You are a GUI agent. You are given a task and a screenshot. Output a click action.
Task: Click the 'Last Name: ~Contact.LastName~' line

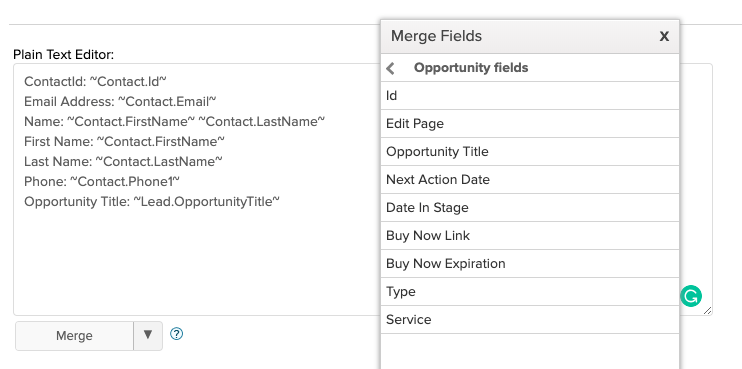[x=124, y=161]
